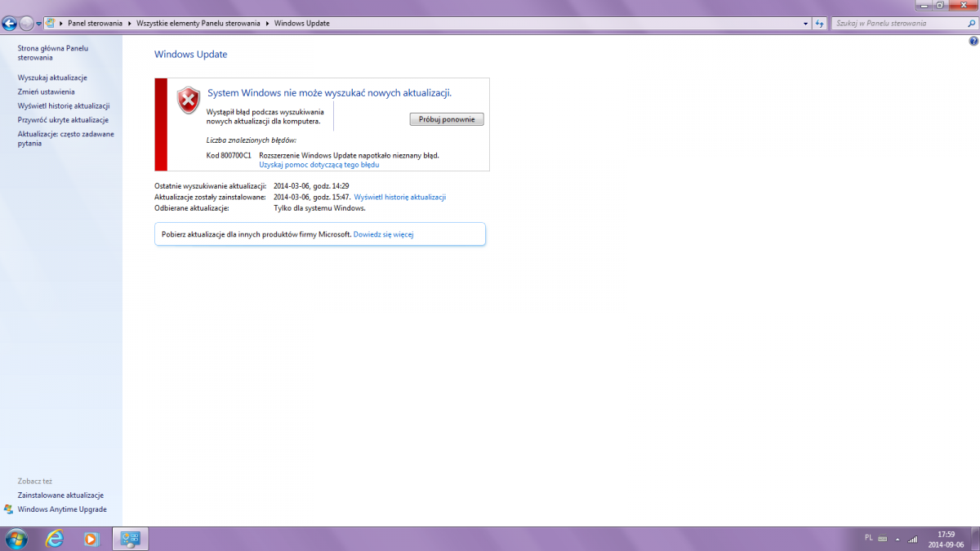This screenshot has width=980, height=551.
Task: Select Wszystkie elementy Panelu sterowania breadcrumb
Action: (198, 23)
